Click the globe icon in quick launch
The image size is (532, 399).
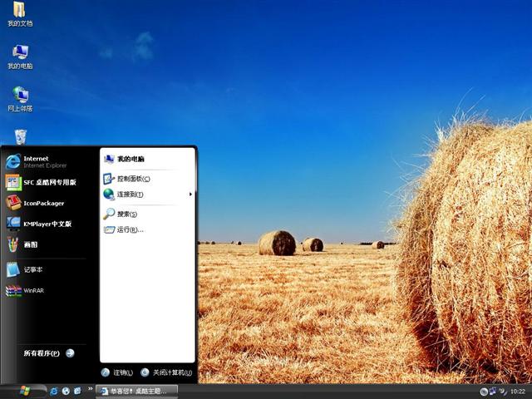click(x=66, y=392)
